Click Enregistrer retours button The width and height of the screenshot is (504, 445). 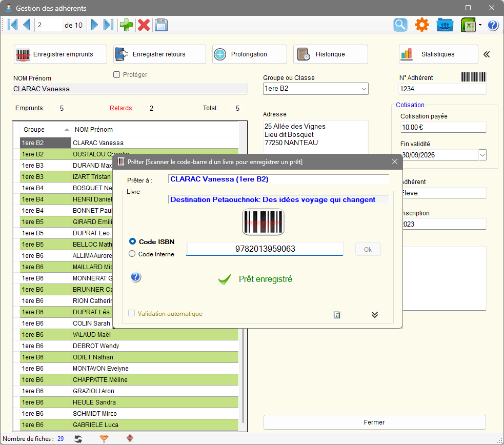pyautogui.click(x=159, y=54)
